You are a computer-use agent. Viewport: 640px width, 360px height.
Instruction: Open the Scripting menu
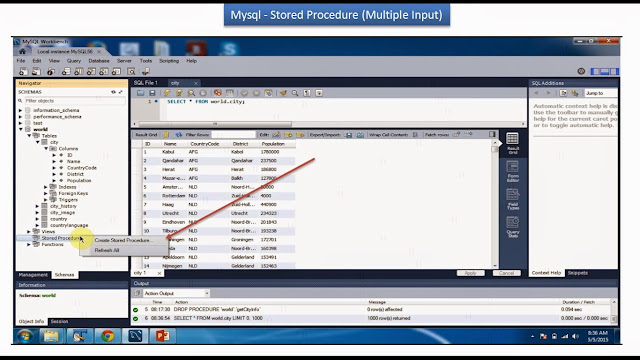[x=169, y=61]
